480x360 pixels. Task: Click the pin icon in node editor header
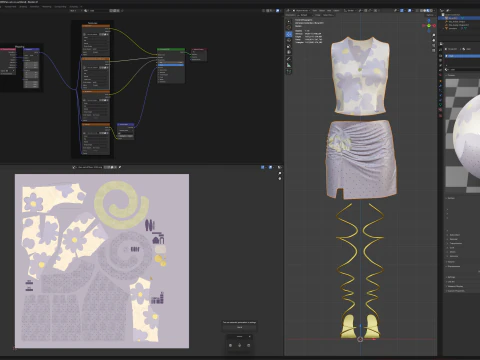point(122,11)
